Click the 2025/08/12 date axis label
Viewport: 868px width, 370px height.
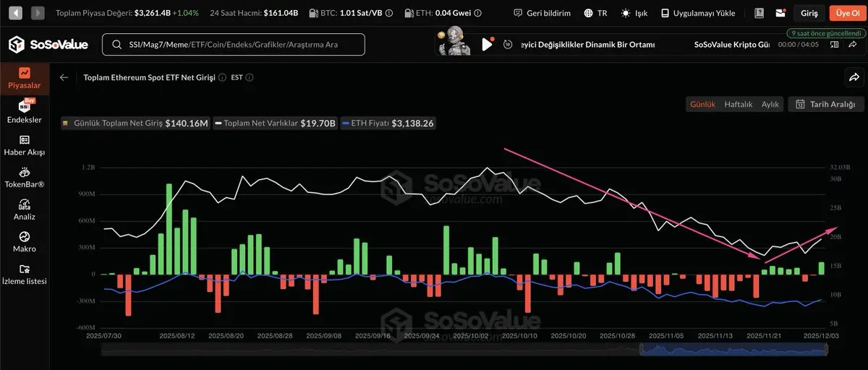click(176, 336)
